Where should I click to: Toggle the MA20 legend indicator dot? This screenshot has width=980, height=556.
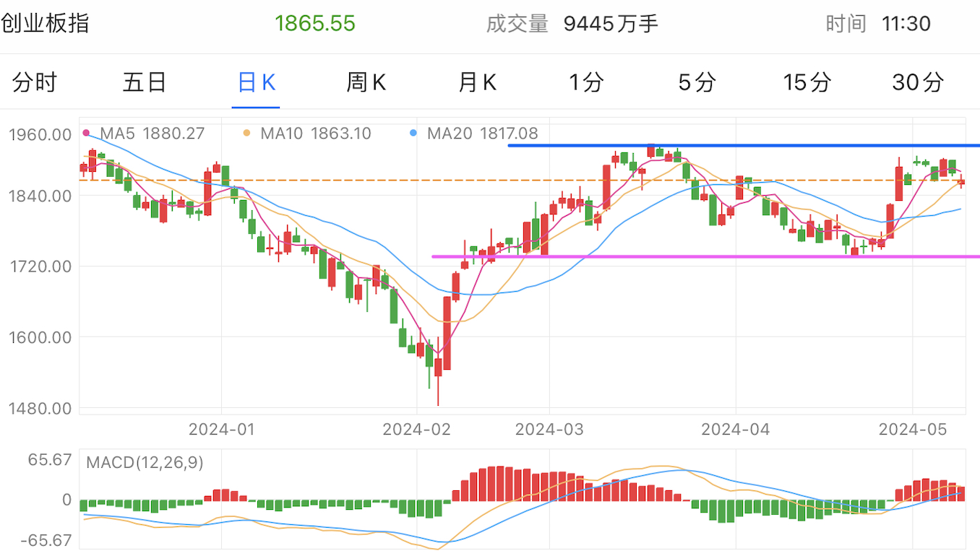pyautogui.click(x=412, y=133)
